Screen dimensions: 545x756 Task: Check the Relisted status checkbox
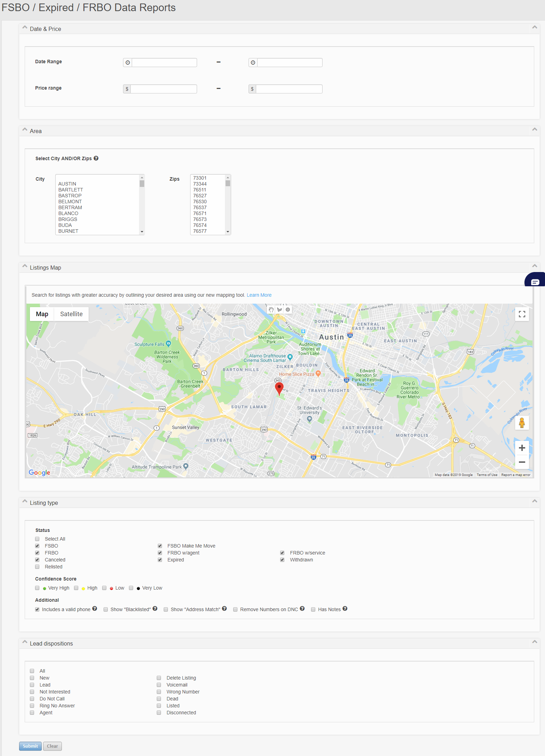point(37,567)
